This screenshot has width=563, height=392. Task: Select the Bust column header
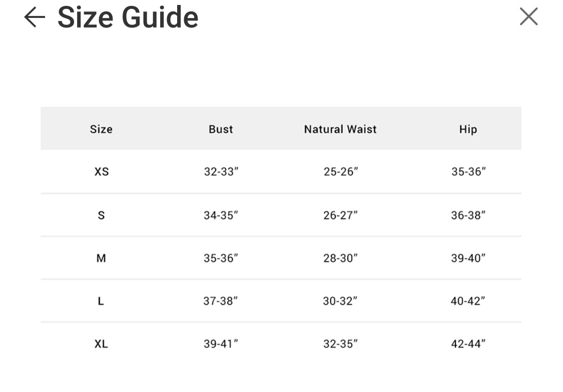[221, 129]
